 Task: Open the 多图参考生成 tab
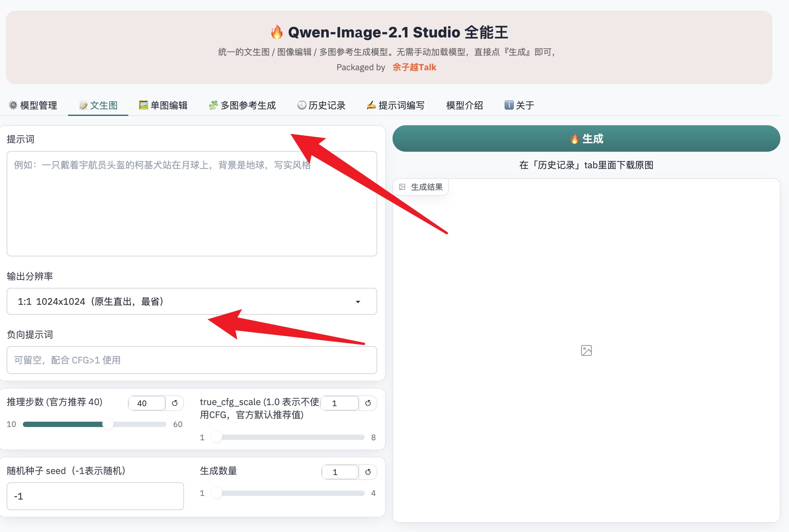click(x=242, y=105)
